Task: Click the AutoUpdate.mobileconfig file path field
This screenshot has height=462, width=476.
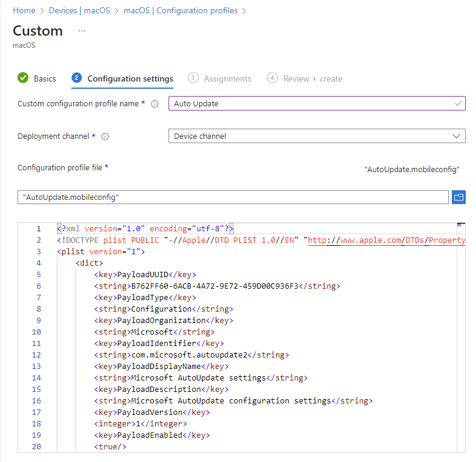Action: [233, 197]
